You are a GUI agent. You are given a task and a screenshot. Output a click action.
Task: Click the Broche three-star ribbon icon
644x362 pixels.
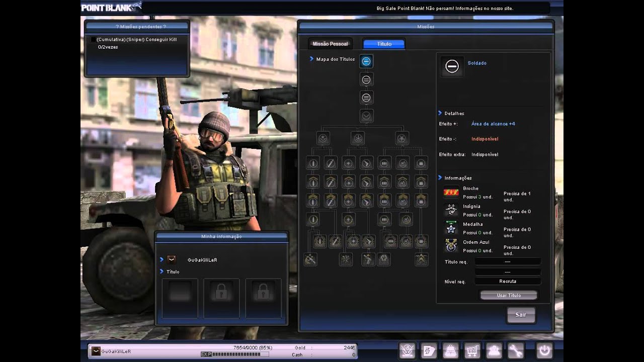(x=451, y=193)
